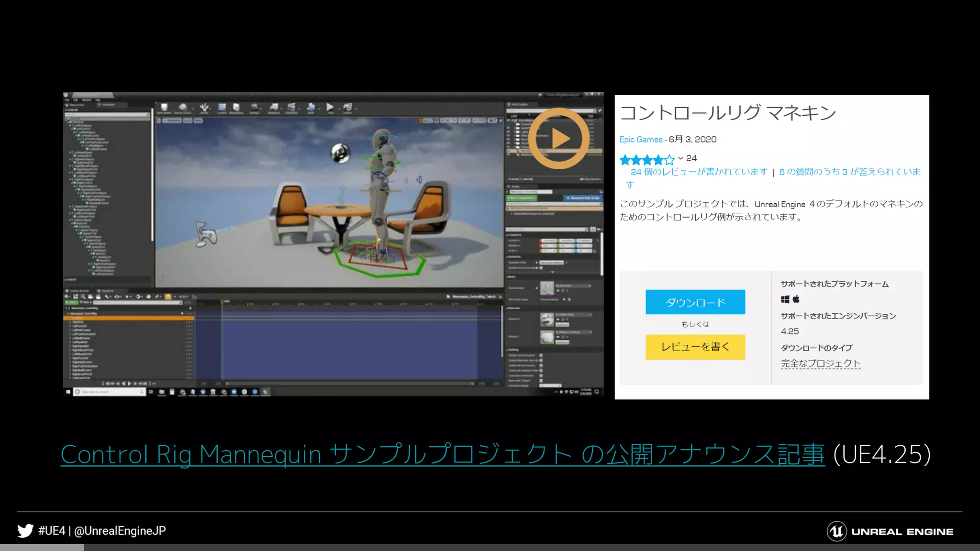Image resolution: width=980 pixels, height=551 pixels.
Task: Open the viewport Lit view mode dropdown
Action: pos(187,121)
